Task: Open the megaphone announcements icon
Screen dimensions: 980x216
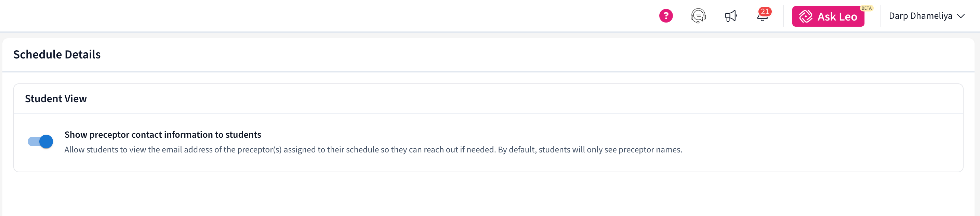Action: (730, 16)
